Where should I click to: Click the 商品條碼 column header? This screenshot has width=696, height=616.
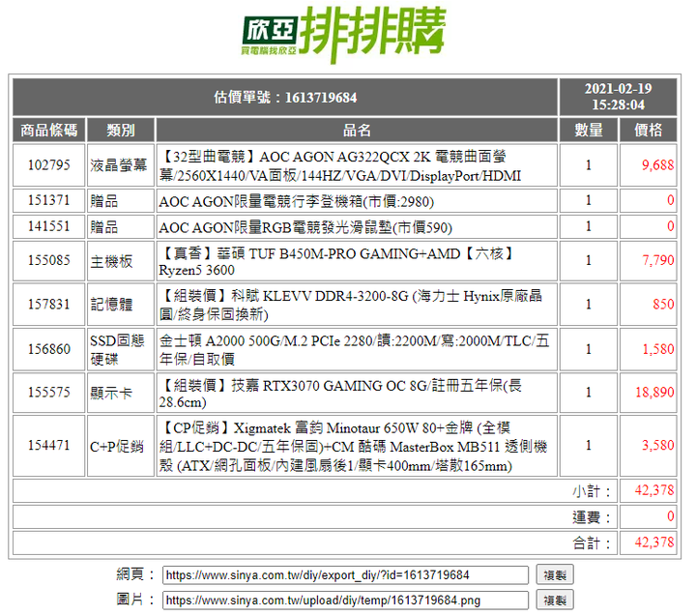point(49,131)
